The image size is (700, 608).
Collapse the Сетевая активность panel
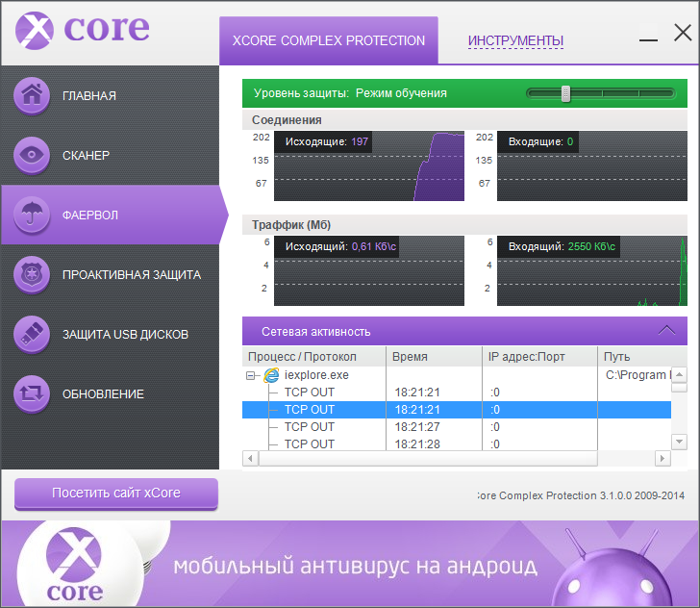coord(666,331)
